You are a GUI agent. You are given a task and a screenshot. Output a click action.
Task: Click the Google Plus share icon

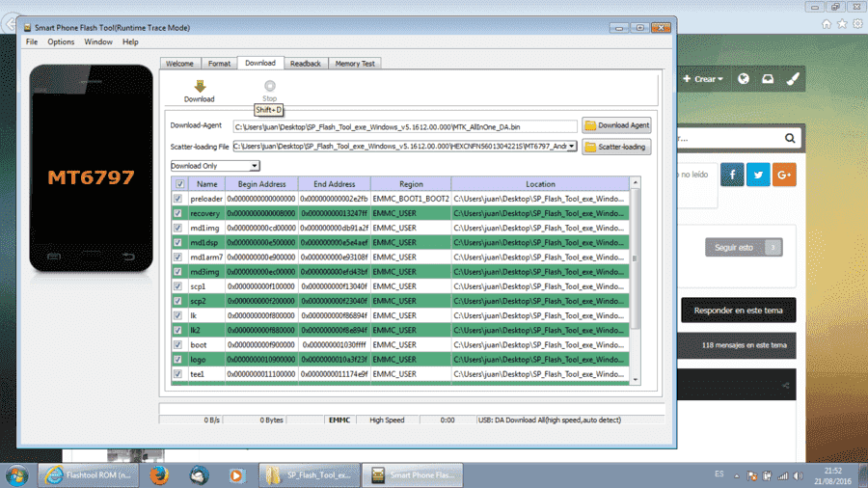pyautogui.click(x=784, y=175)
